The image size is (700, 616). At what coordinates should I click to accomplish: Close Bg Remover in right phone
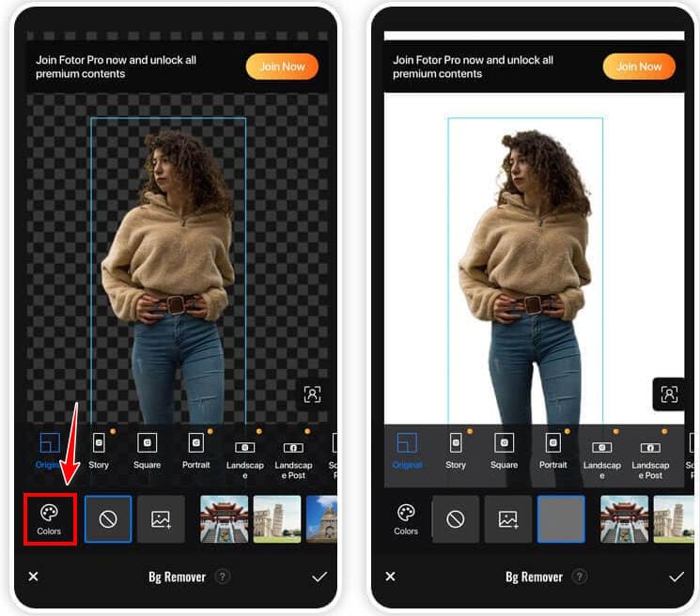(x=390, y=577)
